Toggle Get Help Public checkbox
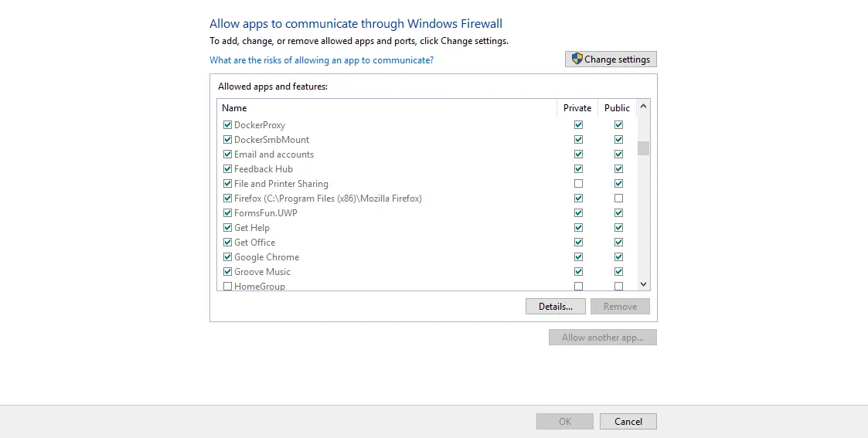 619,227
